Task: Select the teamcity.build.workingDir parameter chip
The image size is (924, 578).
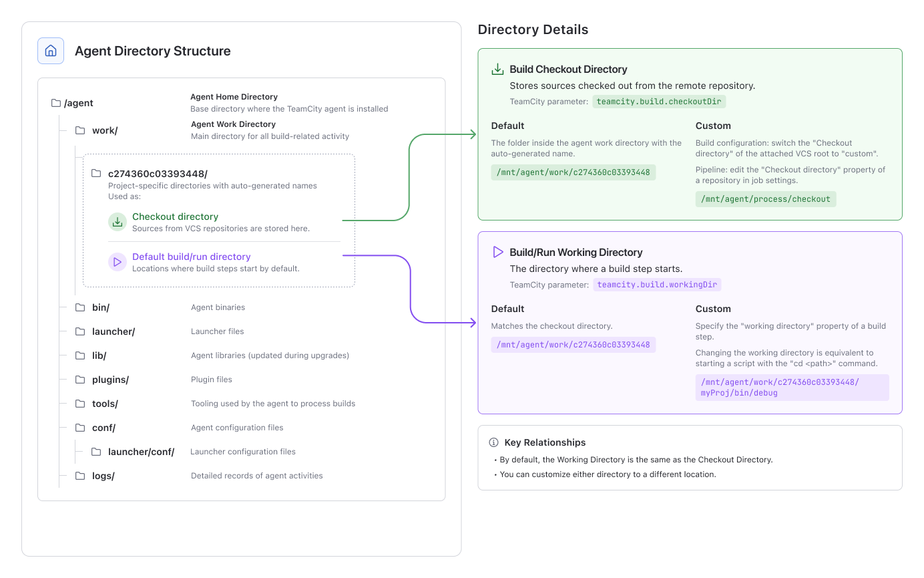Action: 657,285
